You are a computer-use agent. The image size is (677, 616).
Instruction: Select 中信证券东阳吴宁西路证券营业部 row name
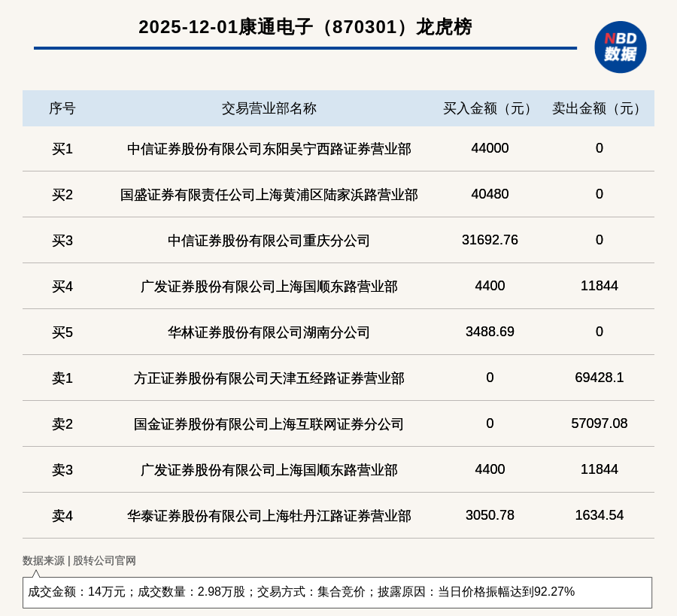269,149
